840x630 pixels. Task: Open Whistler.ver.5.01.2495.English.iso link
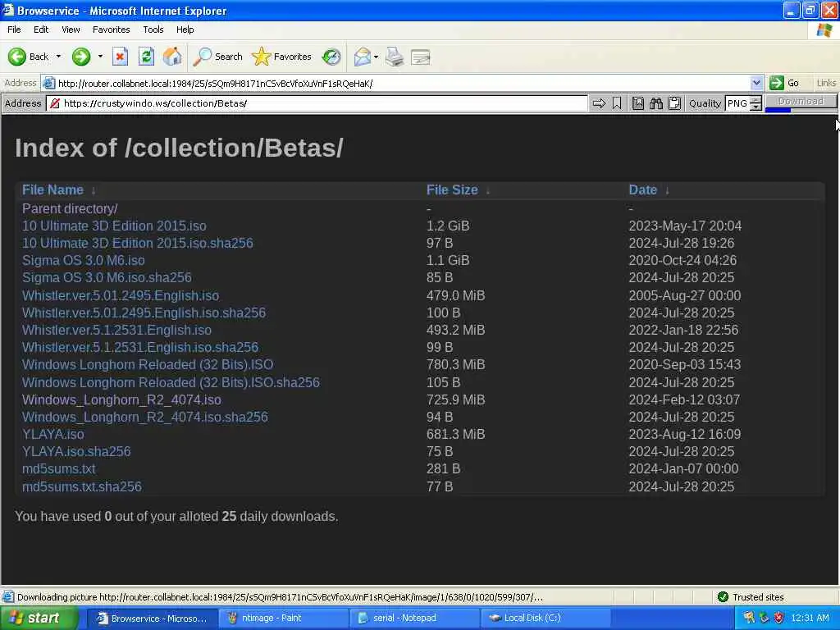pos(121,295)
